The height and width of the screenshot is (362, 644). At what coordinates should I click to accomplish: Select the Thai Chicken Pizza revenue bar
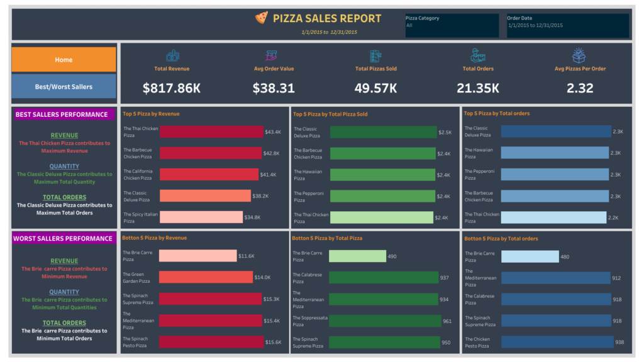pos(211,132)
